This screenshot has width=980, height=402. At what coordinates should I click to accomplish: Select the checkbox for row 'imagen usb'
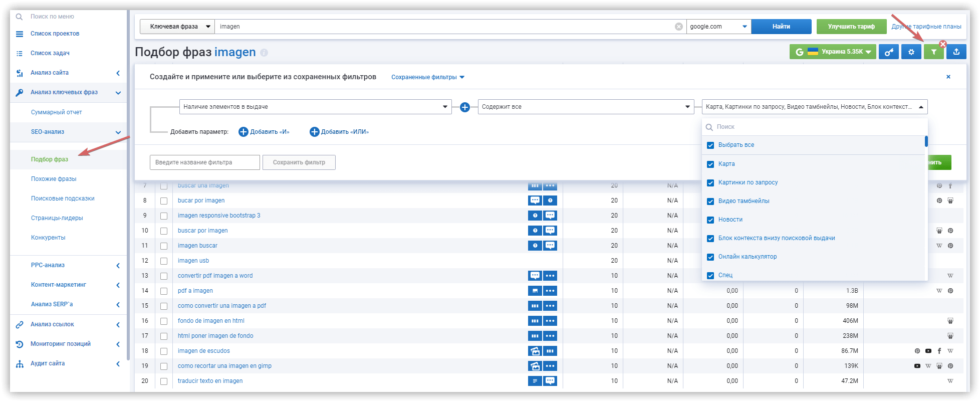tap(164, 261)
